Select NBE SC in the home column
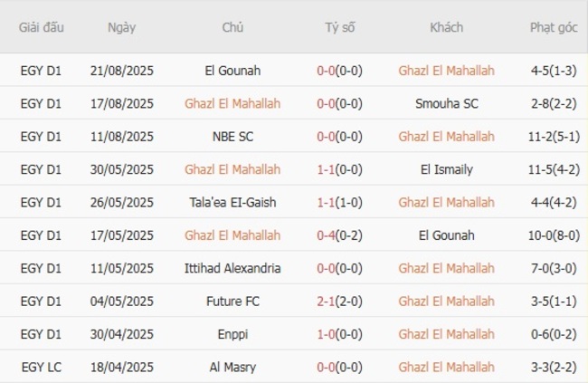Image resolution: width=588 pixels, height=383 pixels. pos(232,137)
